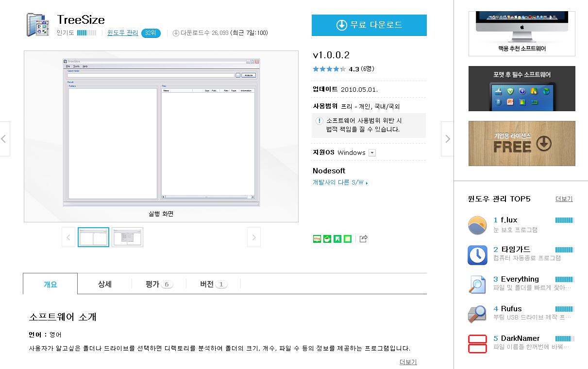The height and width of the screenshot is (369, 588).
Task: Click the TreeSize application icon
Action: [38, 25]
